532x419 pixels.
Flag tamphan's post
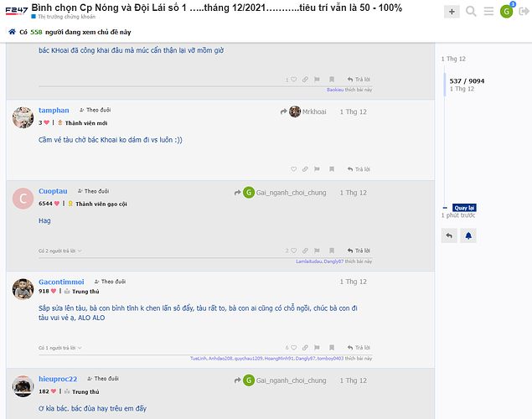(317, 169)
